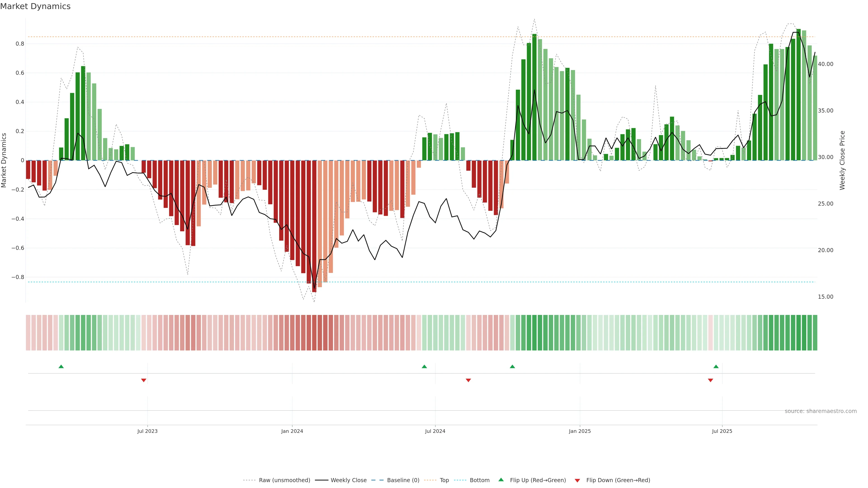Click the red flip-down marker before Jul 2023

coord(144,380)
